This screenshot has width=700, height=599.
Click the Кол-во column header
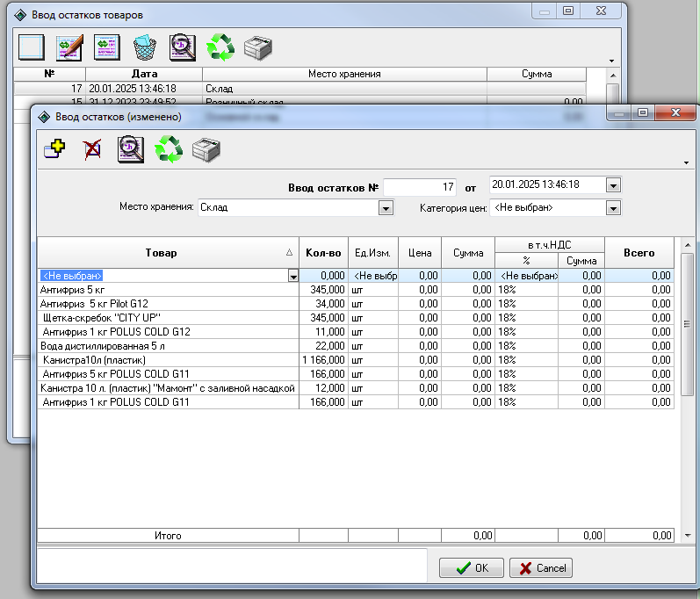point(324,253)
